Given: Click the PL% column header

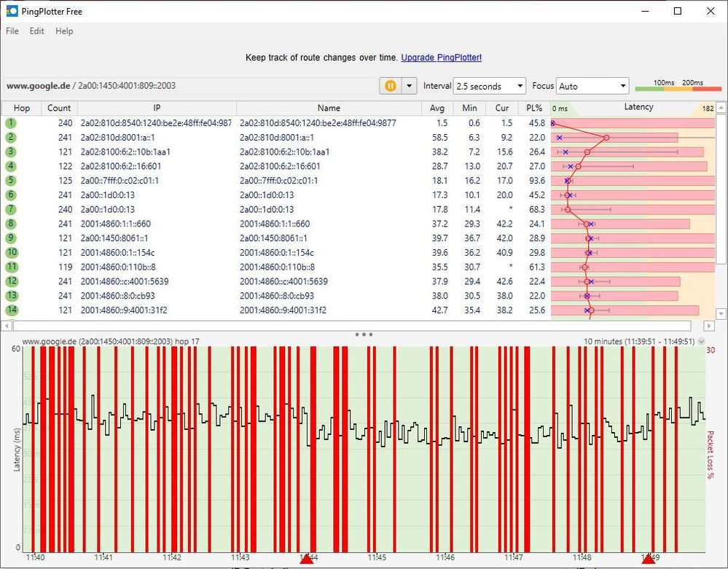Looking at the screenshot, I should [533, 108].
